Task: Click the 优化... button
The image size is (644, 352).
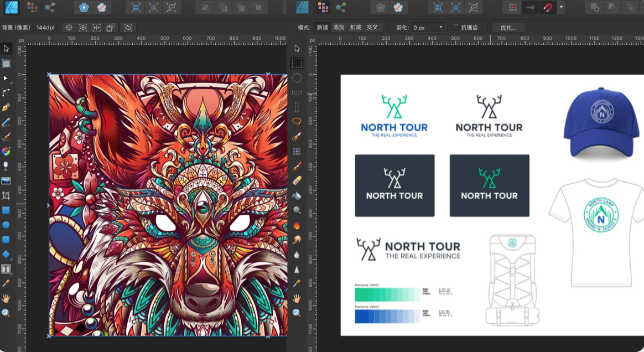Action: 508,28
